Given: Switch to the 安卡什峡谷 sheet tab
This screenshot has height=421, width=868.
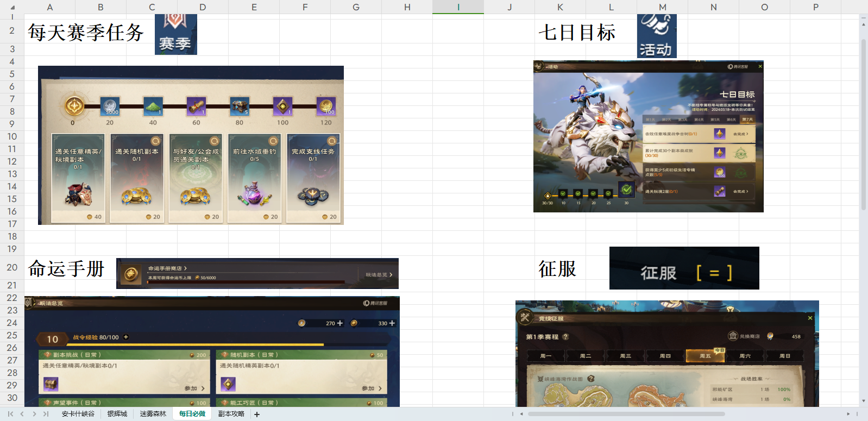Looking at the screenshot, I should (x=78, y=414).
